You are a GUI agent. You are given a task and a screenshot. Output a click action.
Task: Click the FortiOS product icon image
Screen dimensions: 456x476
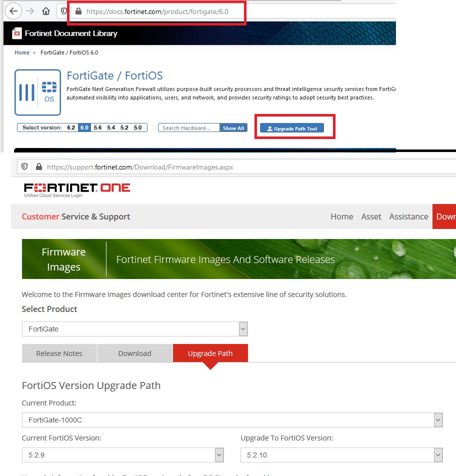(37, 92)
